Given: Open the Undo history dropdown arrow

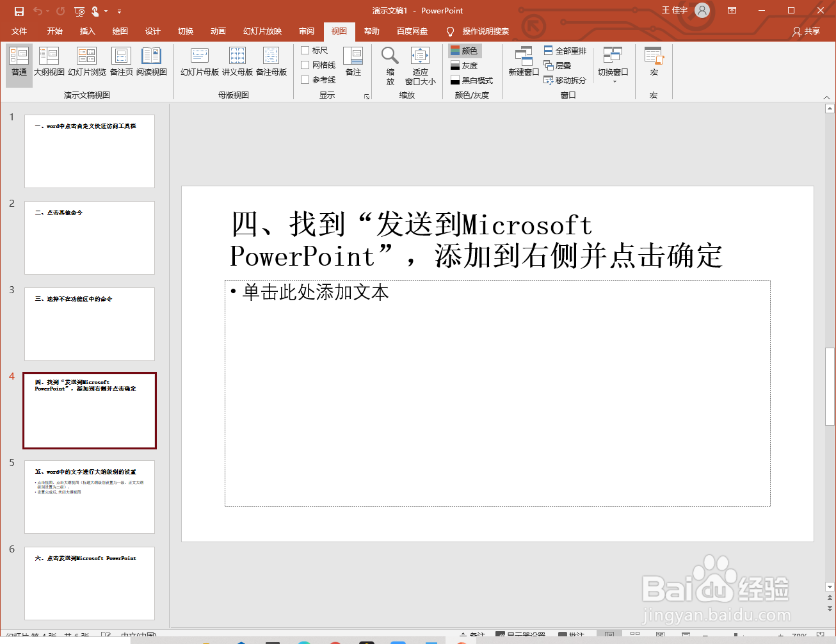Looking at the screenshot, I should click(48, 11).
